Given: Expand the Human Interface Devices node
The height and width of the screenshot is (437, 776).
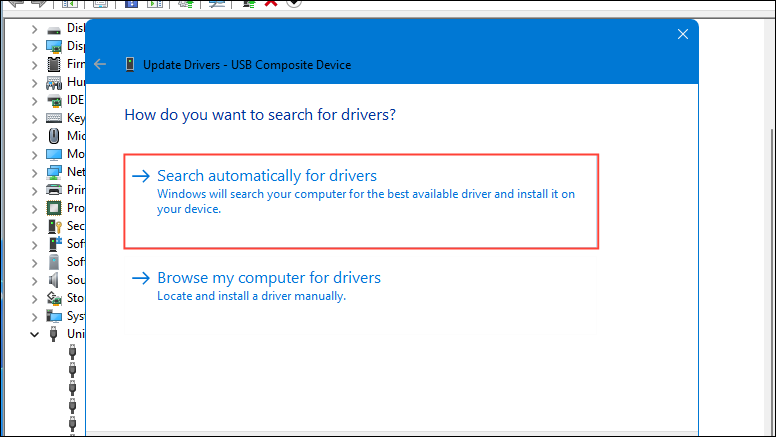Looking at the screenshot, I should point(36,82).
